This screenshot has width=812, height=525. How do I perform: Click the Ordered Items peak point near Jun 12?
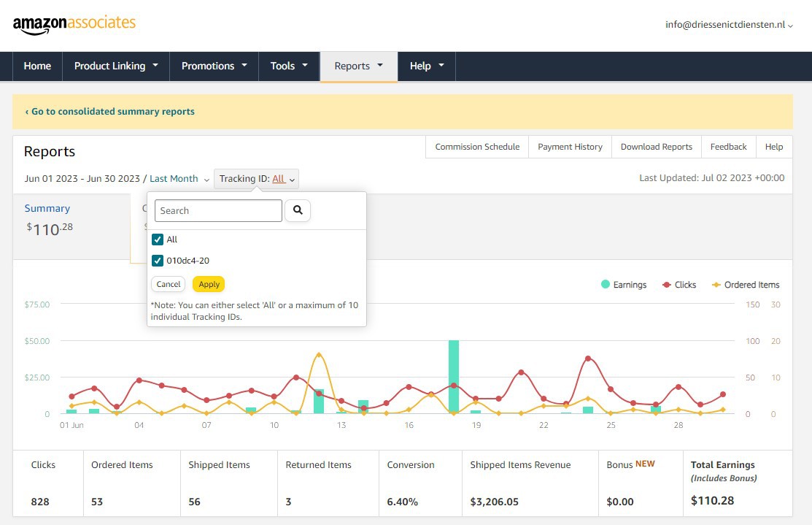coord(319,355)
